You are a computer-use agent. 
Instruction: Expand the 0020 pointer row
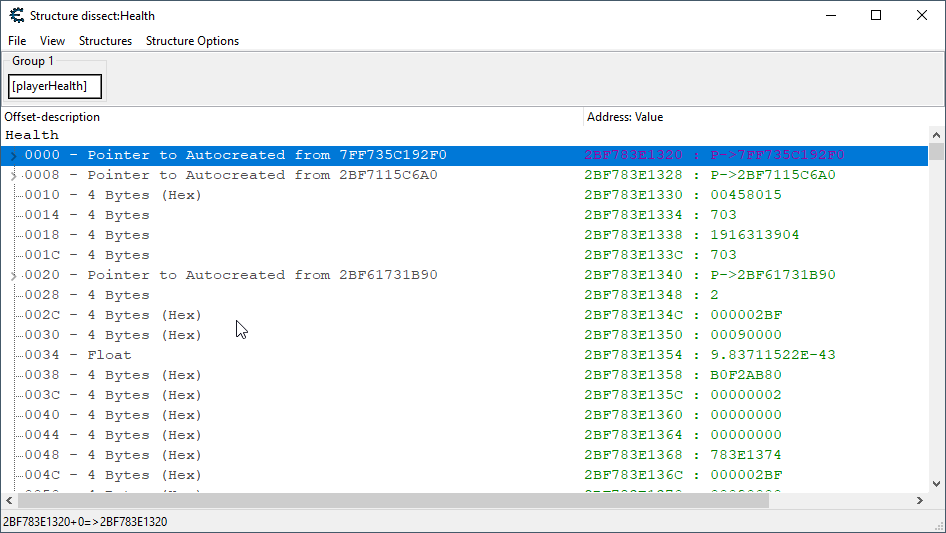coord(13,276)
